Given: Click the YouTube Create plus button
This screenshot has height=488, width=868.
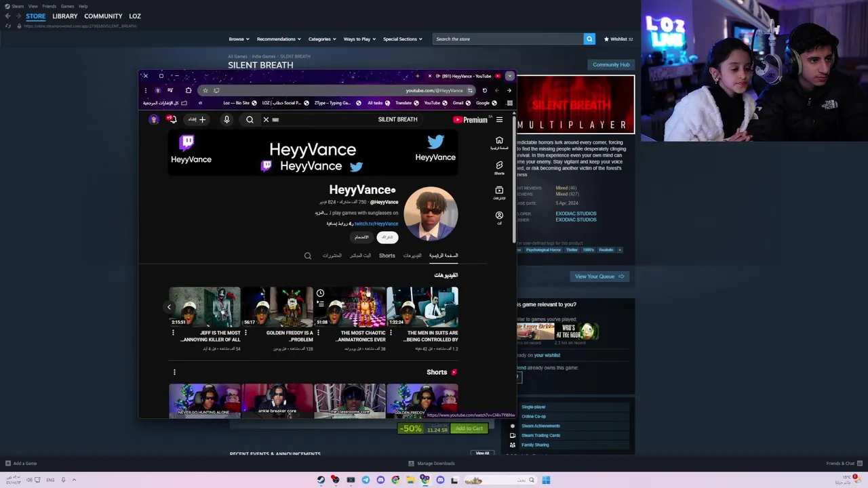Looking at the screenshot, I should coord(197,119).
